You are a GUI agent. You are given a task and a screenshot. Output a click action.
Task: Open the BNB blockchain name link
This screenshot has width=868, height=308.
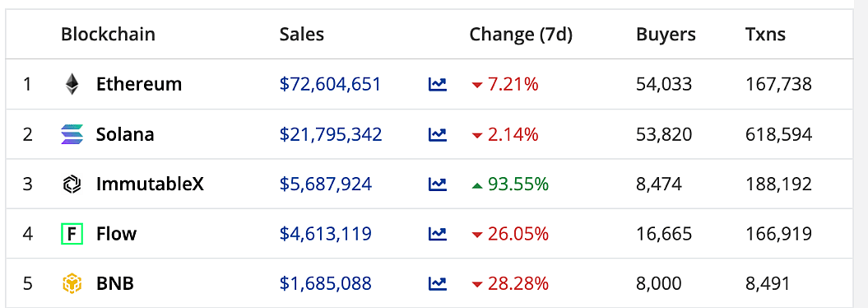pos(115,284)
